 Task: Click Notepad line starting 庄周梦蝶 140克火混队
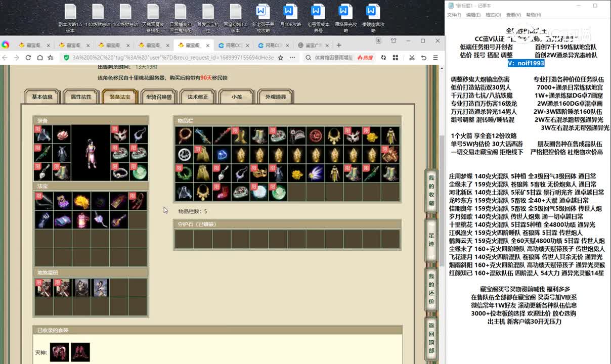pos(522,176)
